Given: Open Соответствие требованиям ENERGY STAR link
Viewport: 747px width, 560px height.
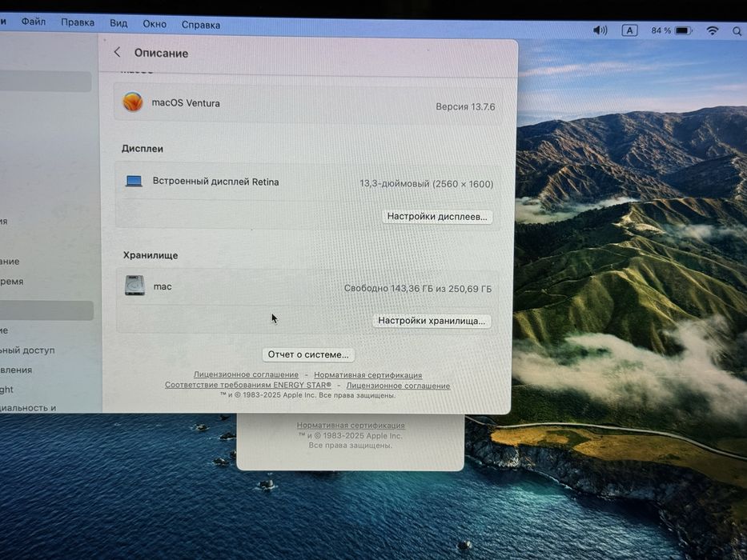Looking at the screenshot, I should point(247,385).
